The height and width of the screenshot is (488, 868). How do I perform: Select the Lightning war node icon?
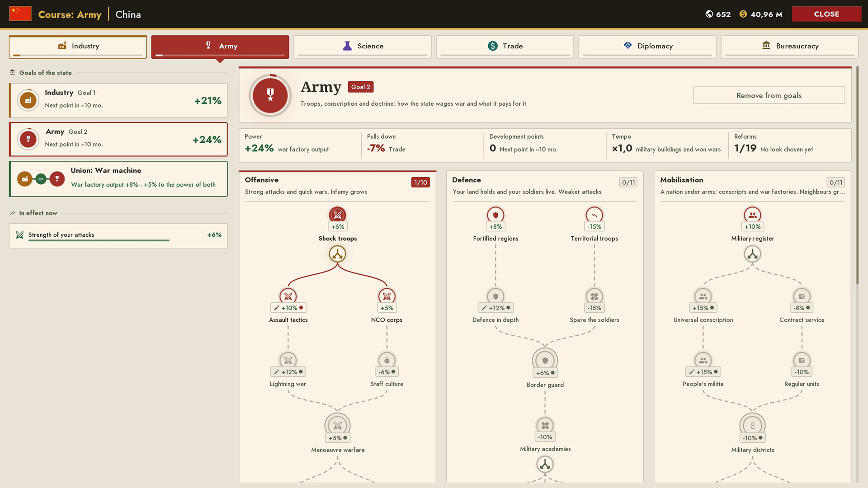(288, 360)
